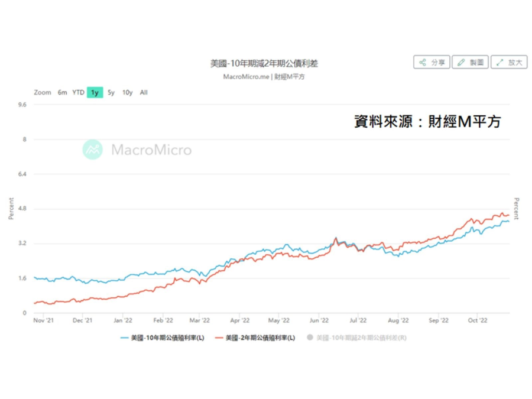
Task: Change zoom range to 5y
Action: (111, 92)
